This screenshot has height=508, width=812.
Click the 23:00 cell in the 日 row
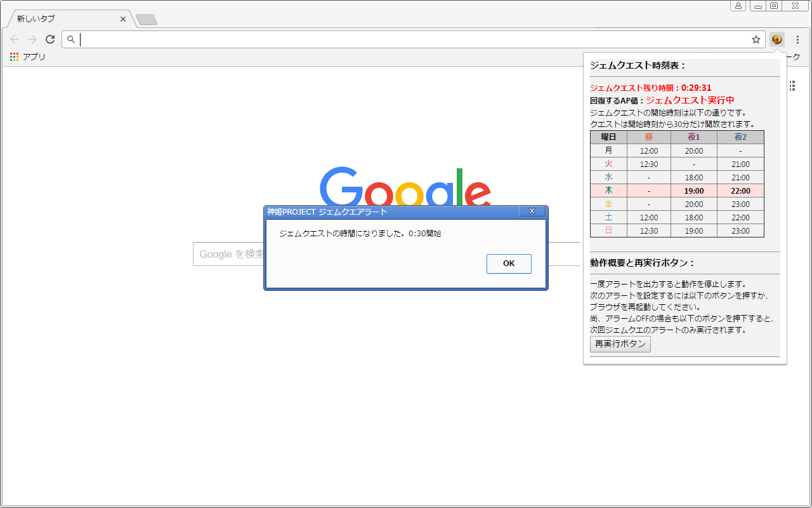[740, 231]
